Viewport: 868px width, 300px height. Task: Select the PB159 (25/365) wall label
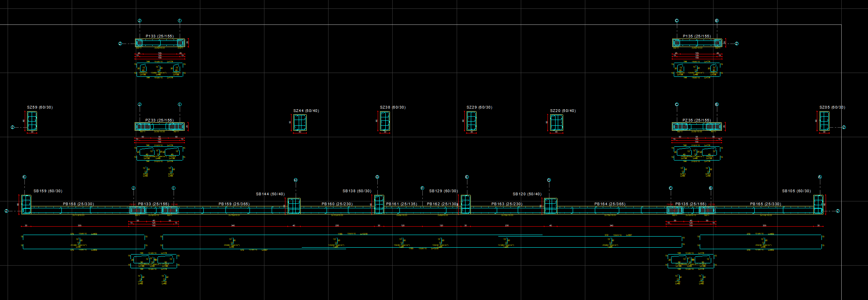(234, 204)
